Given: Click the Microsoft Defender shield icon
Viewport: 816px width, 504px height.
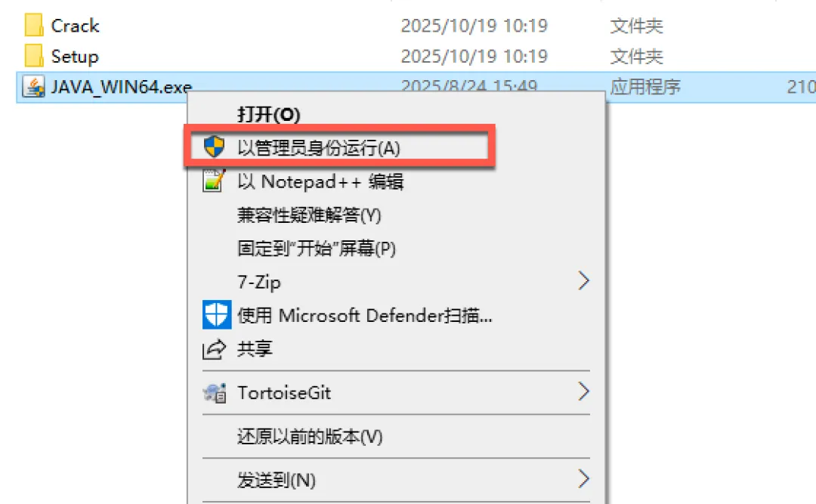Looking at the screenshot, I should [x=217, y=314].
